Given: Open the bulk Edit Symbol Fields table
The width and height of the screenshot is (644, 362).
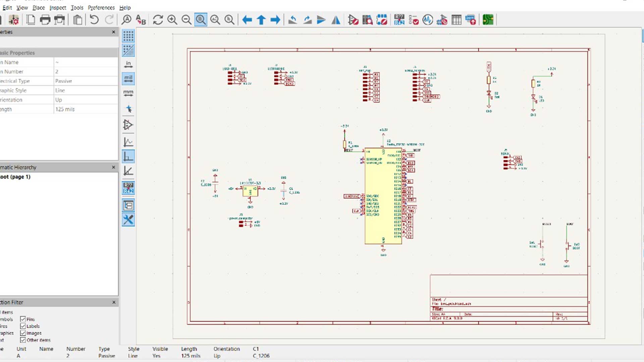Looking at the screenshot, I should [x=457, y=20].
